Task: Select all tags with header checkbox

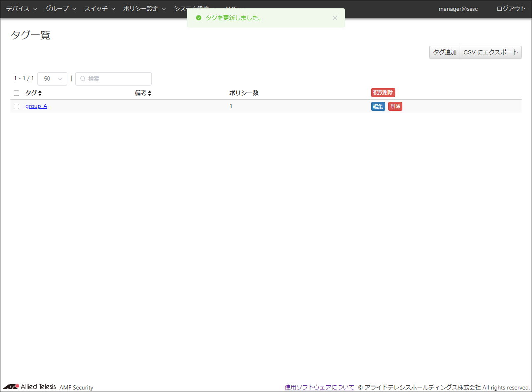Action: coord(17,93)
